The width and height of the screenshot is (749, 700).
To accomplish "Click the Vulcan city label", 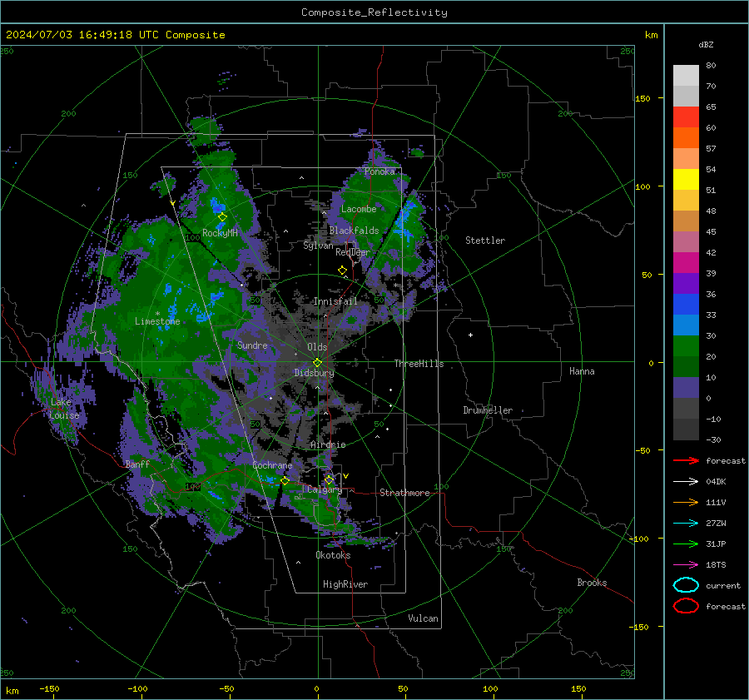I will [423, 618].
